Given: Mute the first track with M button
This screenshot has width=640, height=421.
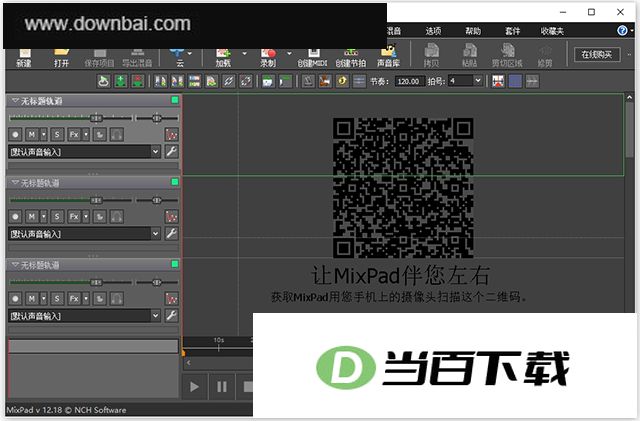Looking at the screenshot, I should [x=32, y=134].
